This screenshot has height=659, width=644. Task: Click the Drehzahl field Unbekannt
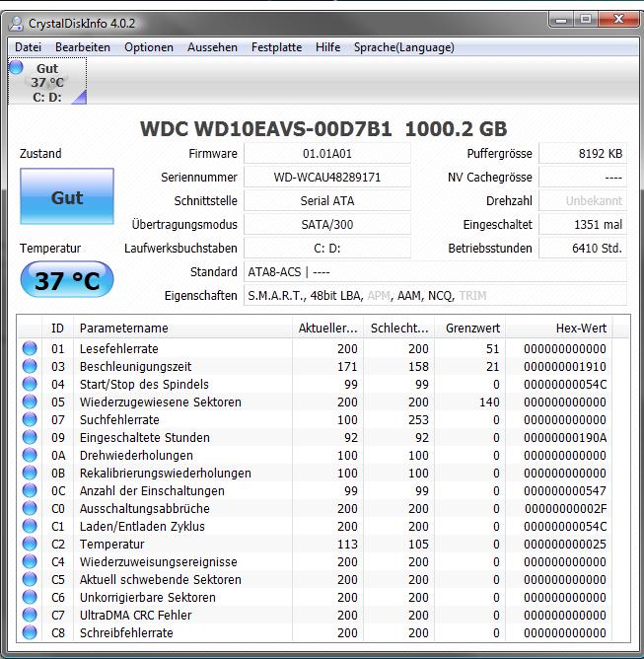pyautogui.click(x=583, y=200)
